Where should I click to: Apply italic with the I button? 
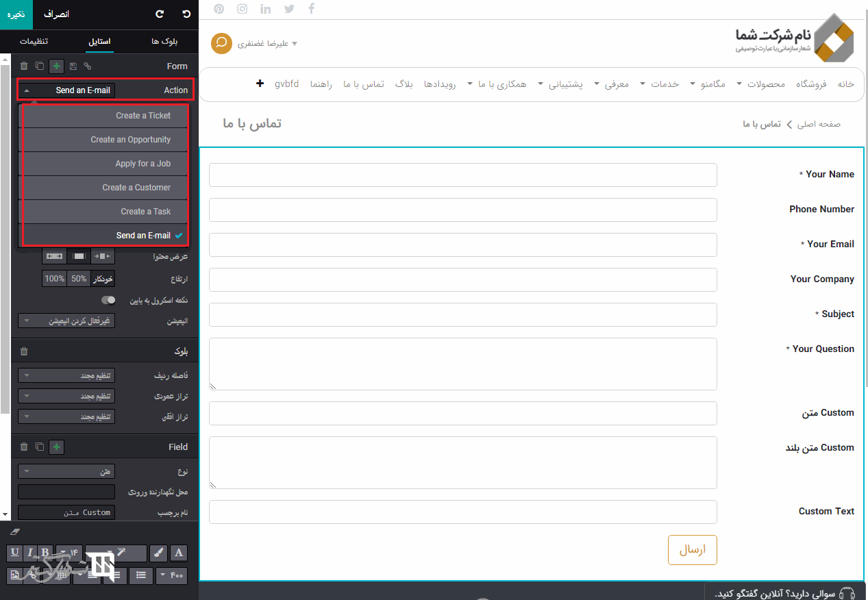coord(30,553)
